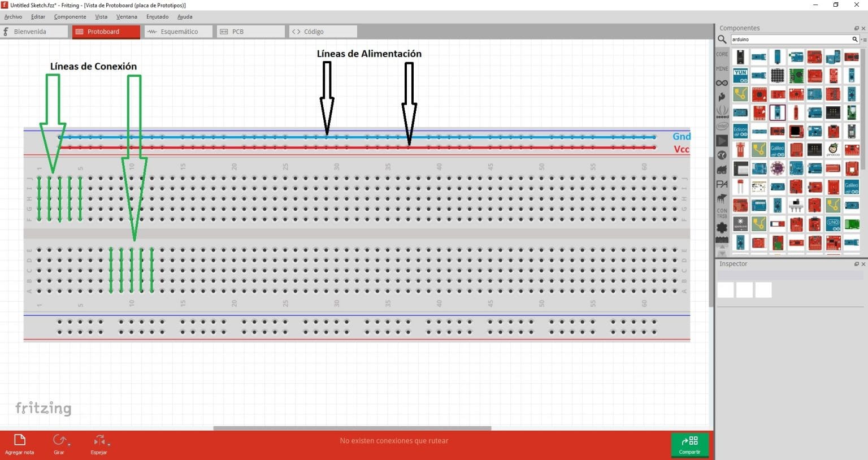Click the first white swatch in Inspector

pyautogui.click(x=725, y=290)
